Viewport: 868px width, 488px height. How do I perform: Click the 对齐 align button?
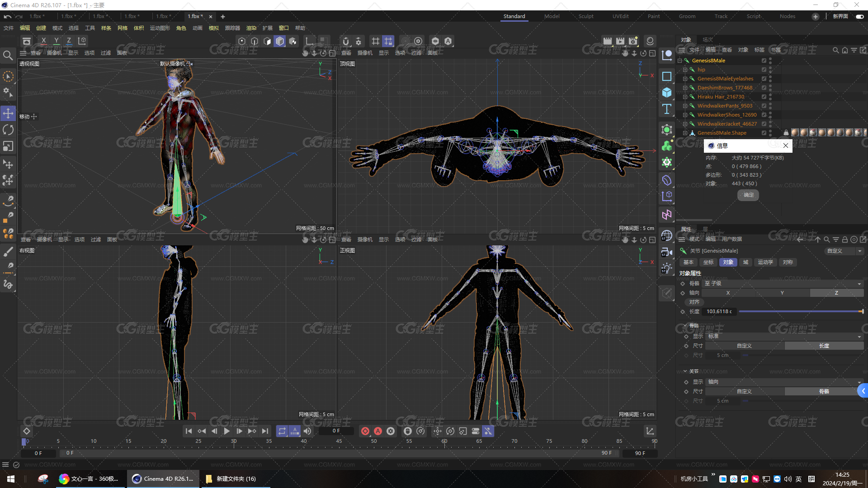click(x=694, y=302)
